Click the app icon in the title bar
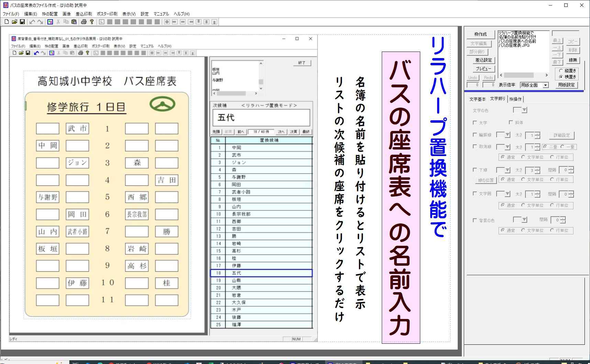 [x=5, y=5]
